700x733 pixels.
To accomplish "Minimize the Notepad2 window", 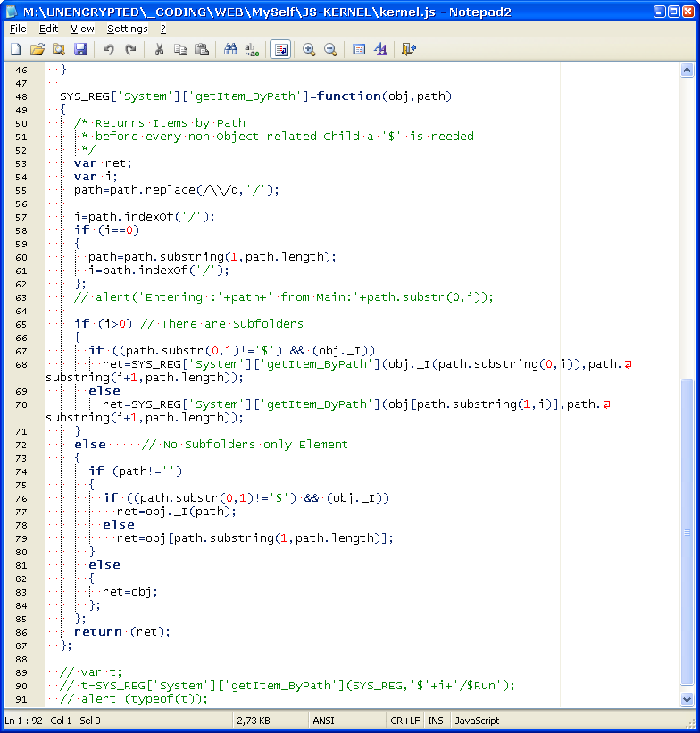I will 659,12.
